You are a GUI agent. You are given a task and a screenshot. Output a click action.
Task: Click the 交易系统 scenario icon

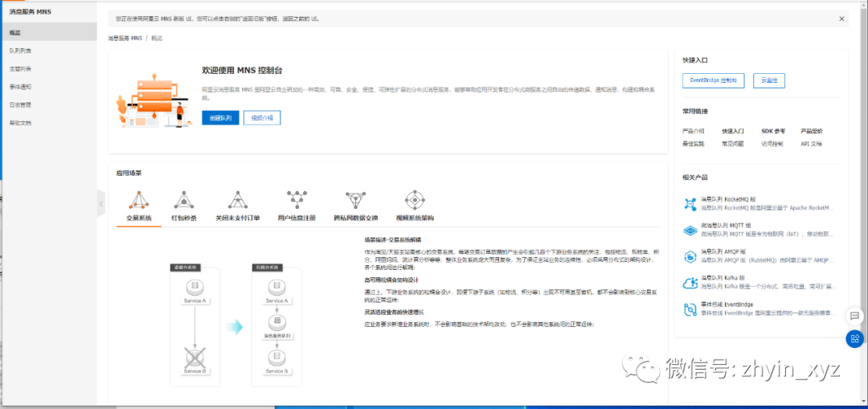tap(139, 200)
